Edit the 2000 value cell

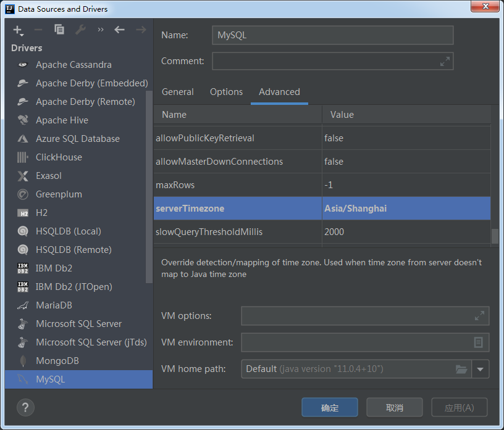pos(406,232)
